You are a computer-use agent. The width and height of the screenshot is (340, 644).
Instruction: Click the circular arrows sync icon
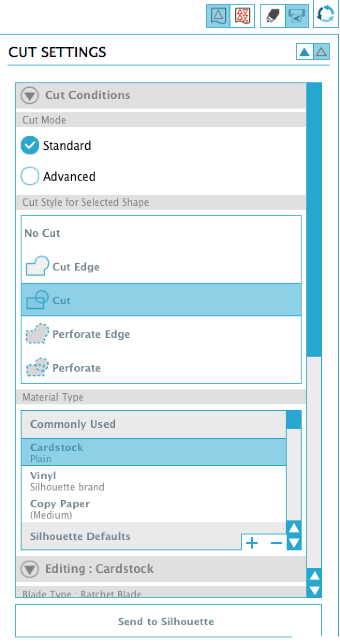pyautogui.click(x=325, y=15)
